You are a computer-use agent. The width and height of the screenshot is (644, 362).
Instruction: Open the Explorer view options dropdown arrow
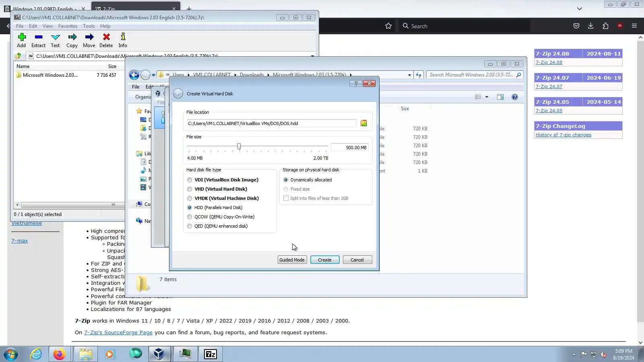tap(487, 97)
